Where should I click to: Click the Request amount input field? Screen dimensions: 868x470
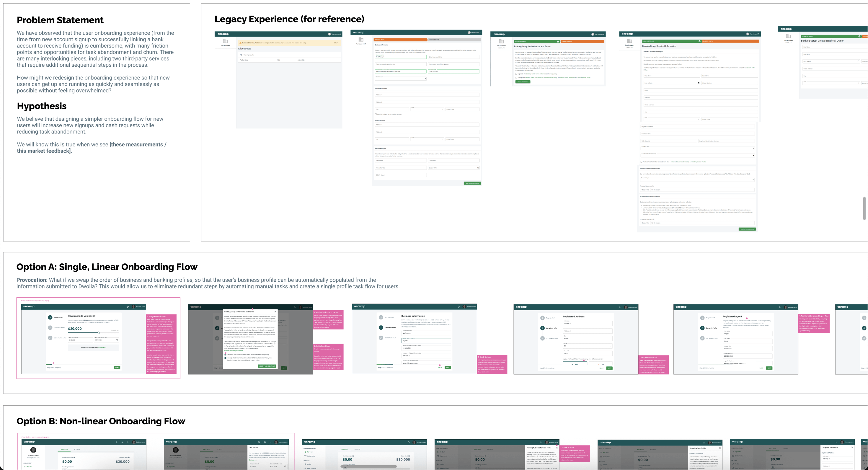81,340
